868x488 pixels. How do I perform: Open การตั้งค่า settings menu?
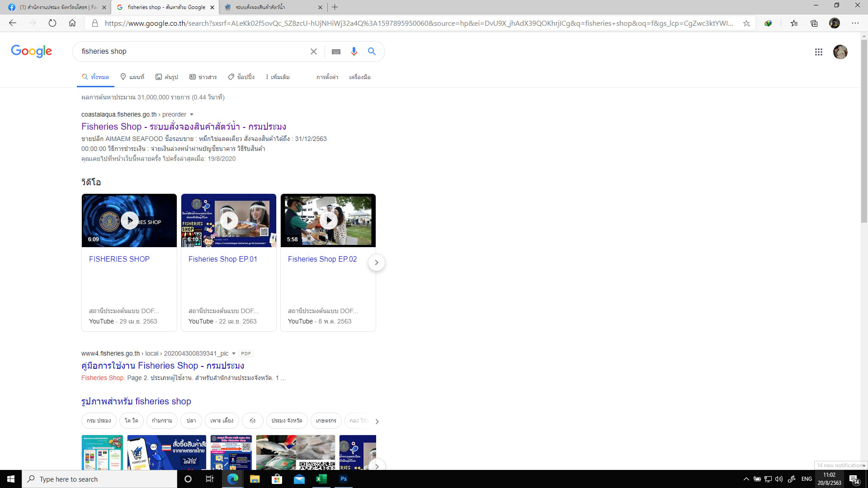pos(327,77)
